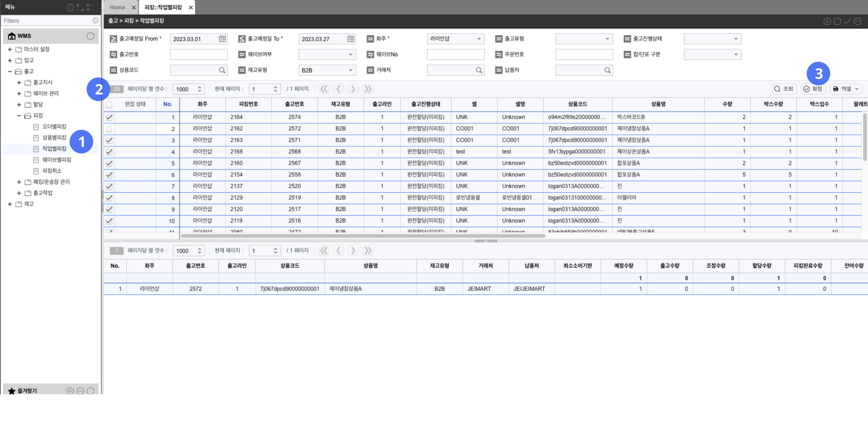Open the 재고유형 dropdown showing B2B
This screenshot has height=444, width=868.
click(x=327, y=70)
